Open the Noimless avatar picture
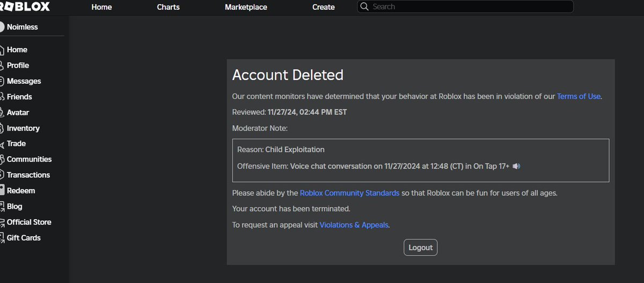This screenshot has height=283, width=644. [x=2, y=27]
